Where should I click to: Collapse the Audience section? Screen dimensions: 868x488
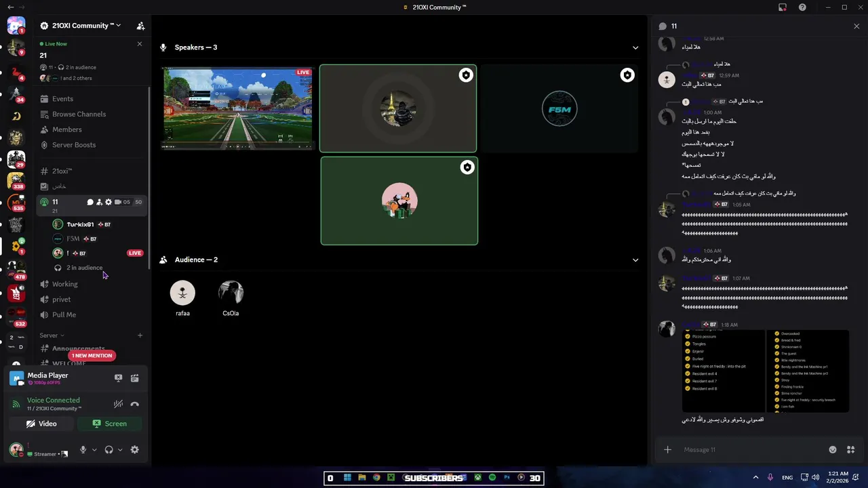tap(635, 260)
